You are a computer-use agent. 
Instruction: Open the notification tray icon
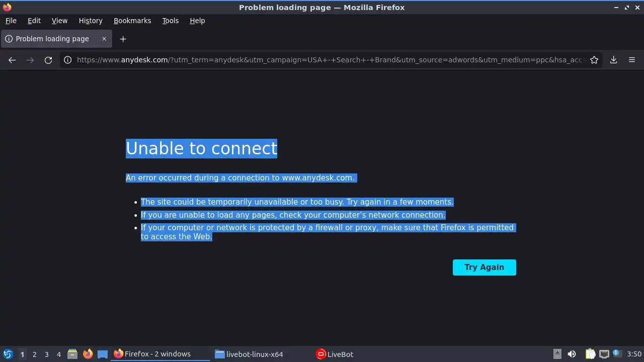tap(617, 354)
